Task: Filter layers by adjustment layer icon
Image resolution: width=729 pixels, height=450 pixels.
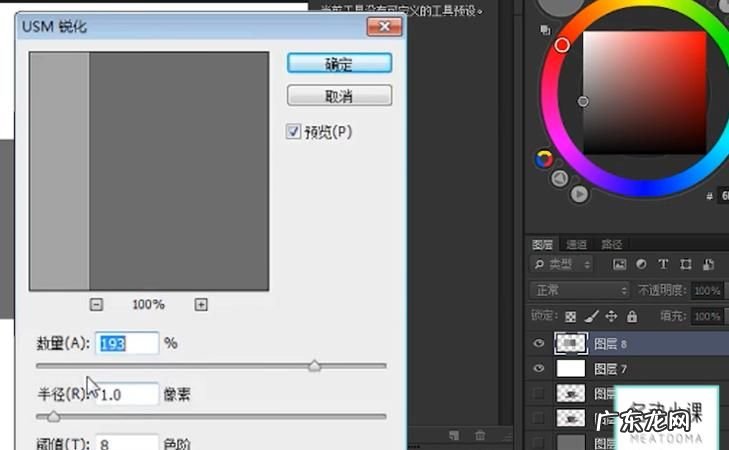Action: click(641, 265)
